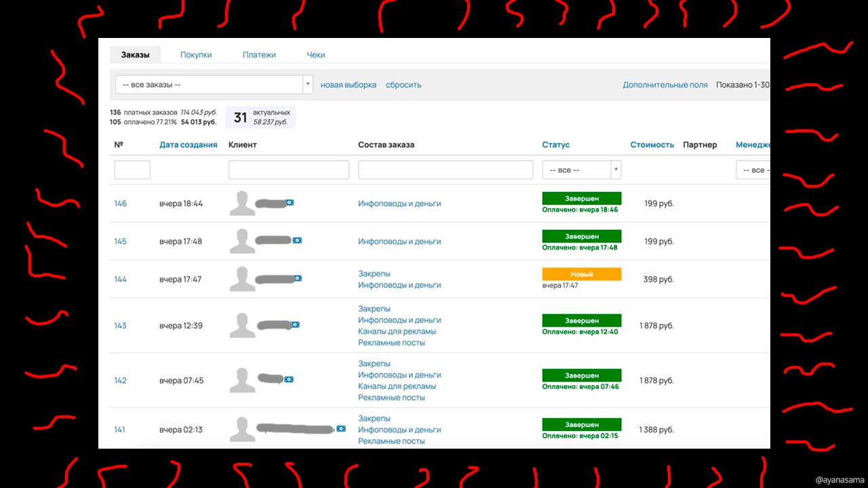Click the client avatar in order 146 row

242,203
